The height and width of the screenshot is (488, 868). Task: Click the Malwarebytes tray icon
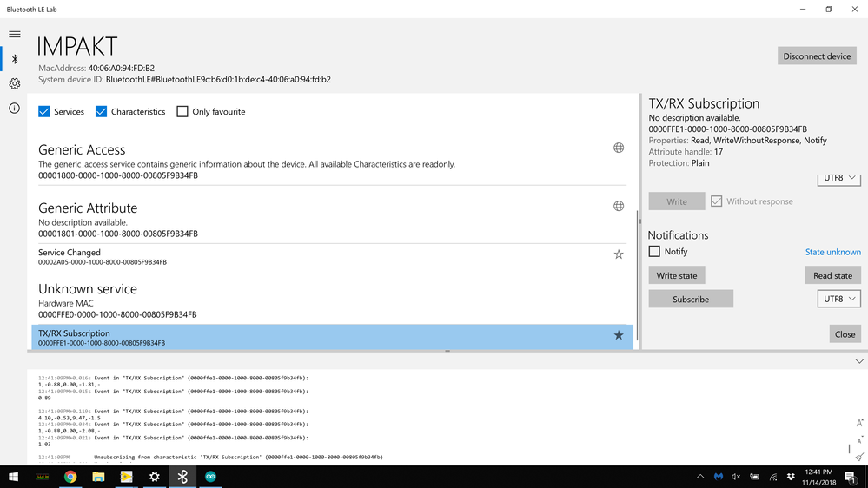pos(718,477)
